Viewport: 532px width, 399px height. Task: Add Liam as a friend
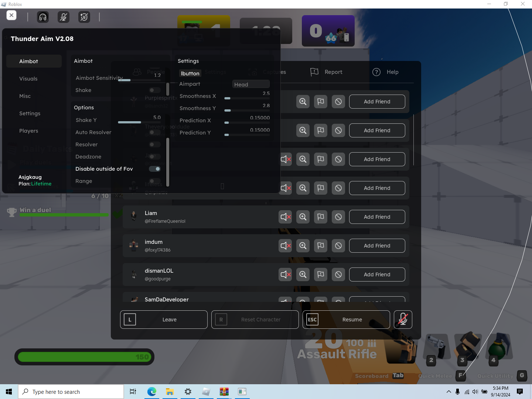377,217
